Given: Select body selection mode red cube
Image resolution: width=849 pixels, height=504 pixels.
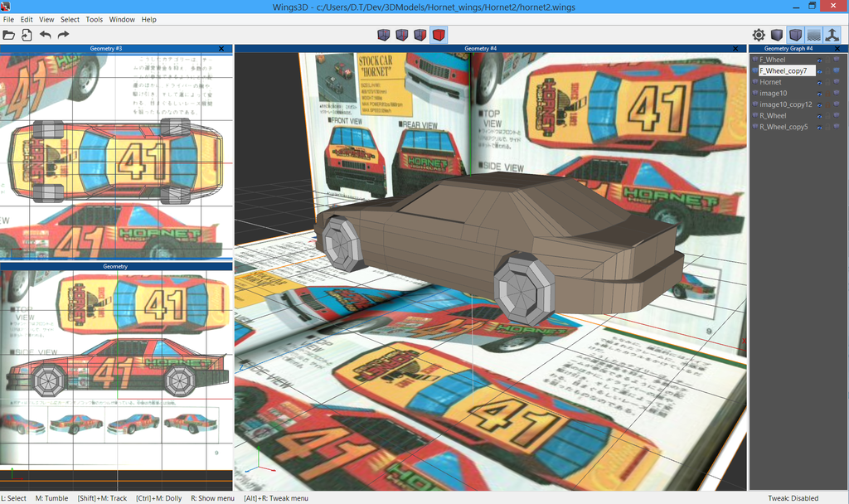Looking at the screenshot, I should (439, 35).
